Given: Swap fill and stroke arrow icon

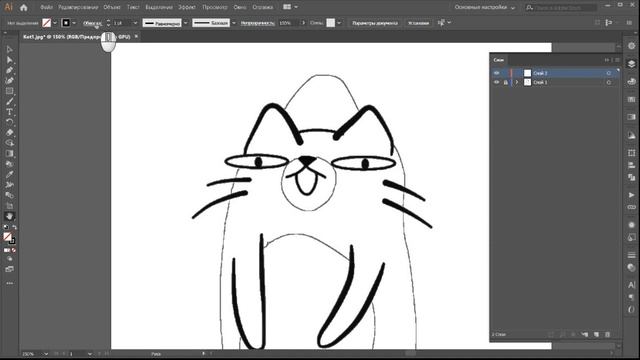Looking at the screenshot, I should [x=14, y=227].
